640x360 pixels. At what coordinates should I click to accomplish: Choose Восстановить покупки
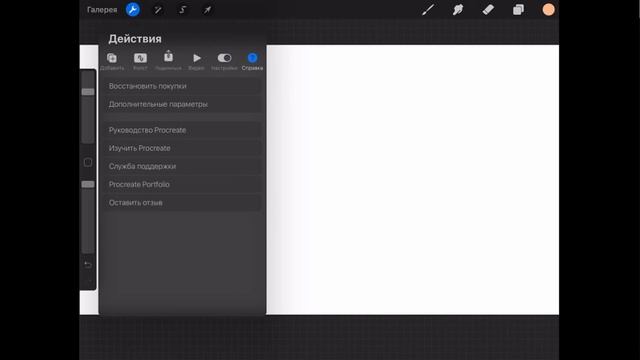(x=182, y=86)
